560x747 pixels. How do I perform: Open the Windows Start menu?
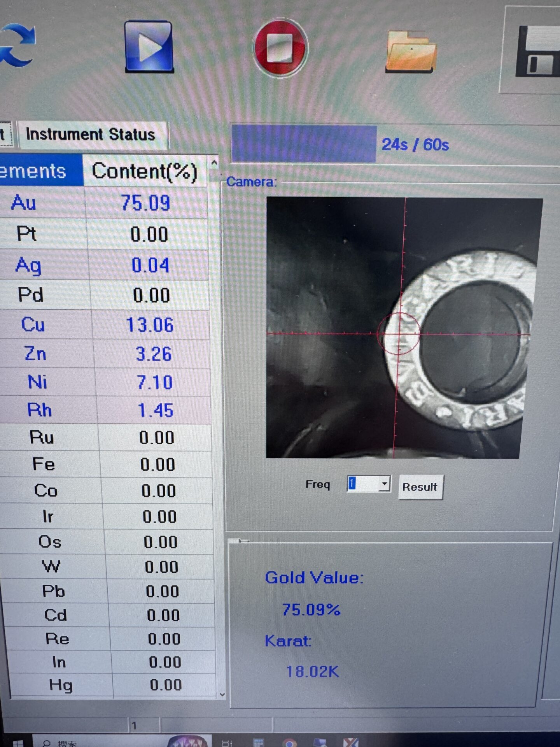[x=17, y=743]
